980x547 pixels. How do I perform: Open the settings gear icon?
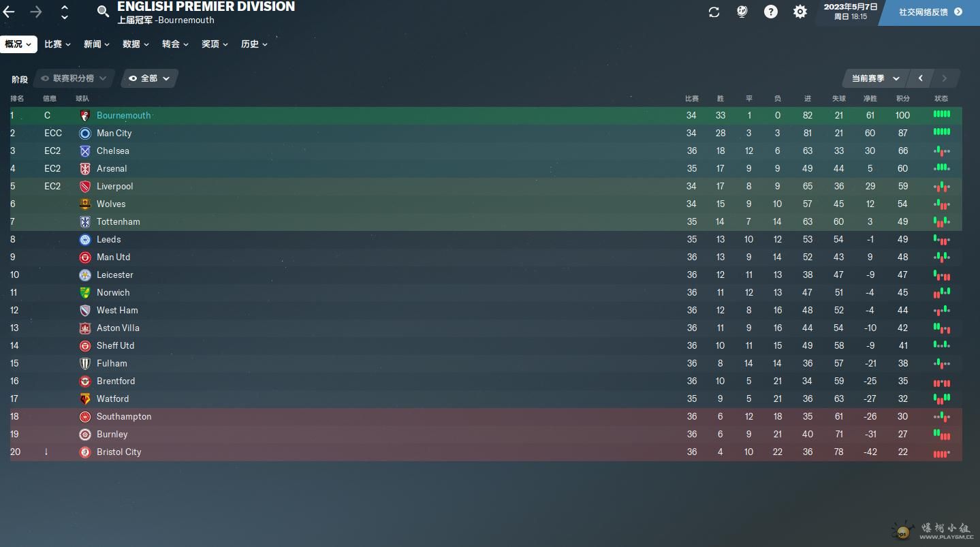[x=800, y=12]
